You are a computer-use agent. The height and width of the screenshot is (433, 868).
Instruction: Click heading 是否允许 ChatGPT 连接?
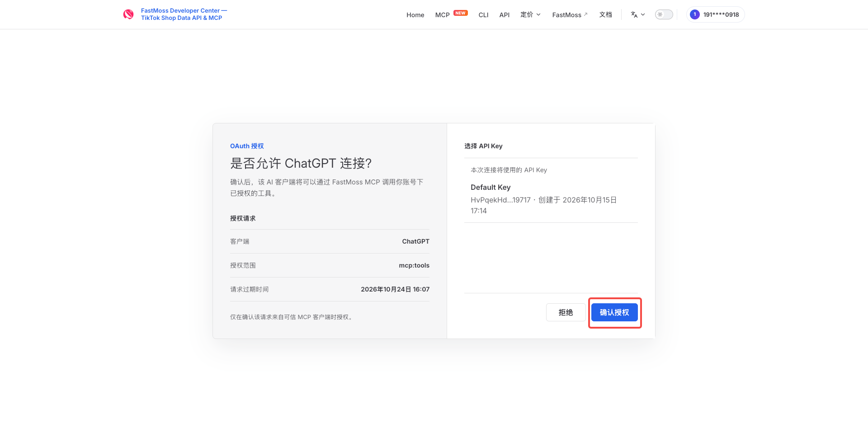coord(301,163)
